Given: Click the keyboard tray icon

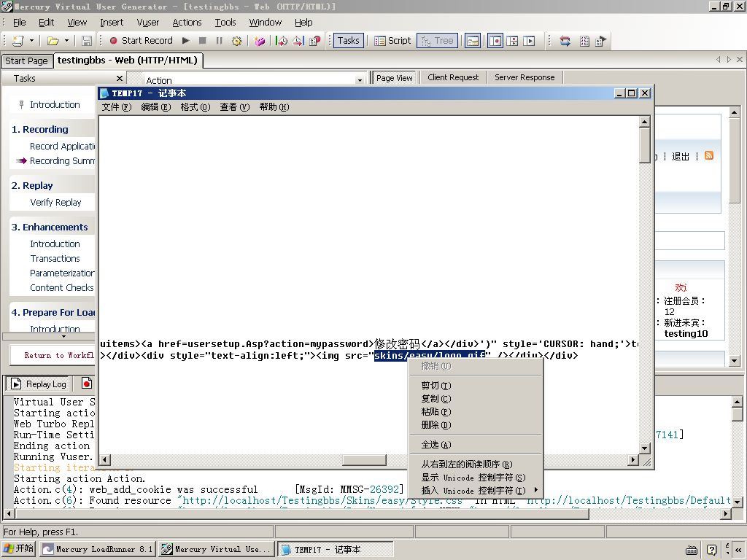Looking at the screenshot, I should pyautogui.click(x=692, y=551).
